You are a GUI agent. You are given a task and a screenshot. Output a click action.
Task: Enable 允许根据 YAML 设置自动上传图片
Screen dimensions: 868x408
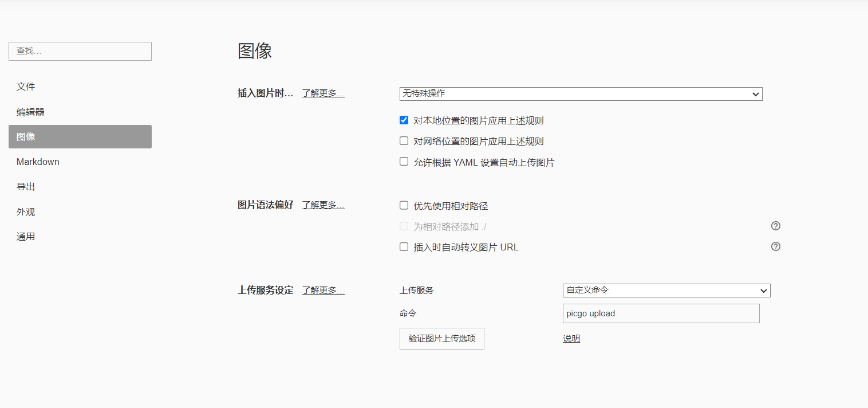coord(404,162)
